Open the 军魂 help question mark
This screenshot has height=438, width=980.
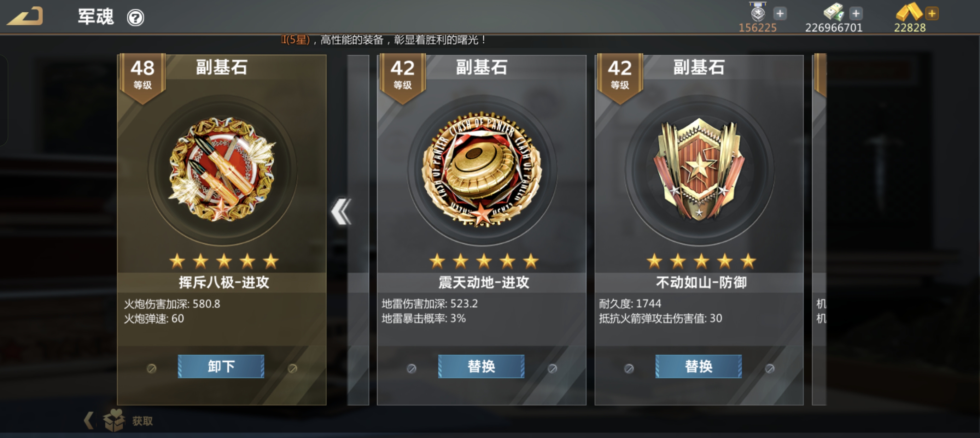135,18
